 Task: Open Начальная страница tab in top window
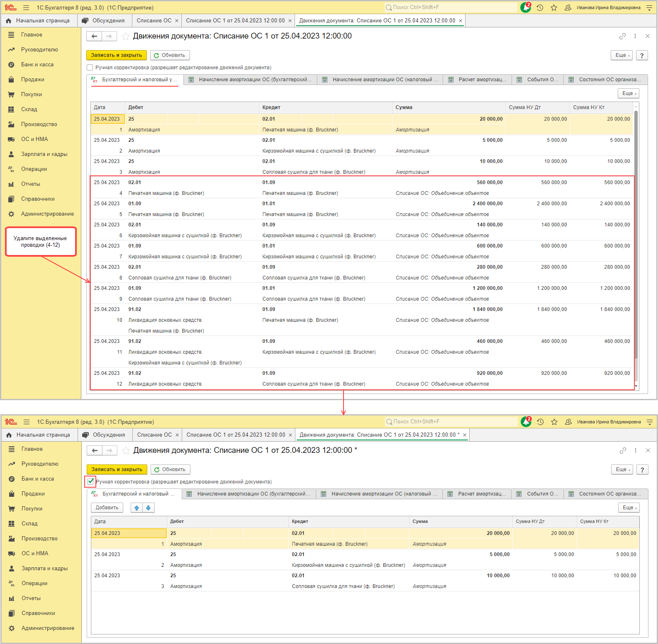point(39,21)
